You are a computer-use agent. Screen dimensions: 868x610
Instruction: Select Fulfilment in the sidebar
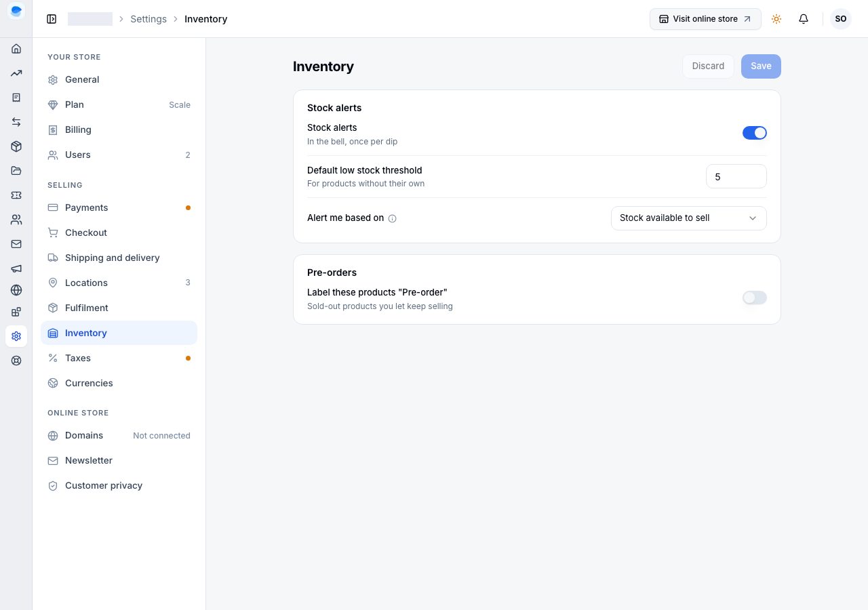coord(119,308)
